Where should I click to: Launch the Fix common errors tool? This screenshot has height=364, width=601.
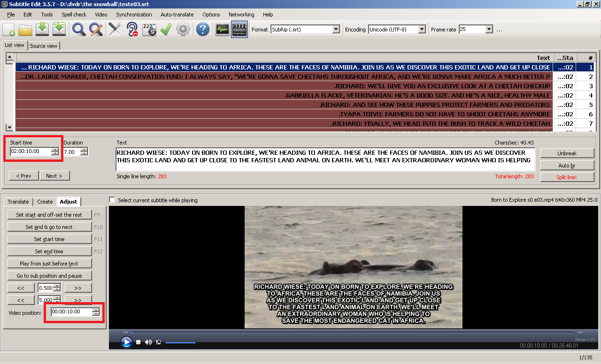click(x=116, y=30)
